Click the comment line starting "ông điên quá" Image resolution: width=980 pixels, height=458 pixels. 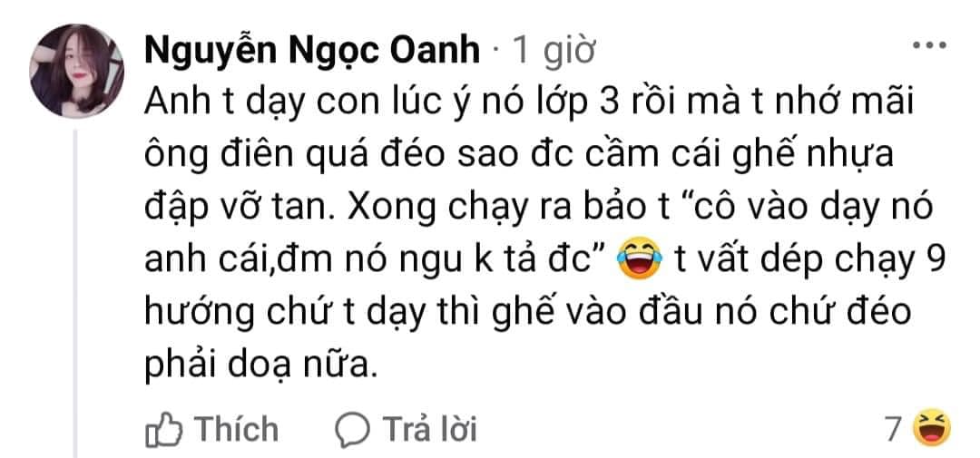(x=519, y=156)
